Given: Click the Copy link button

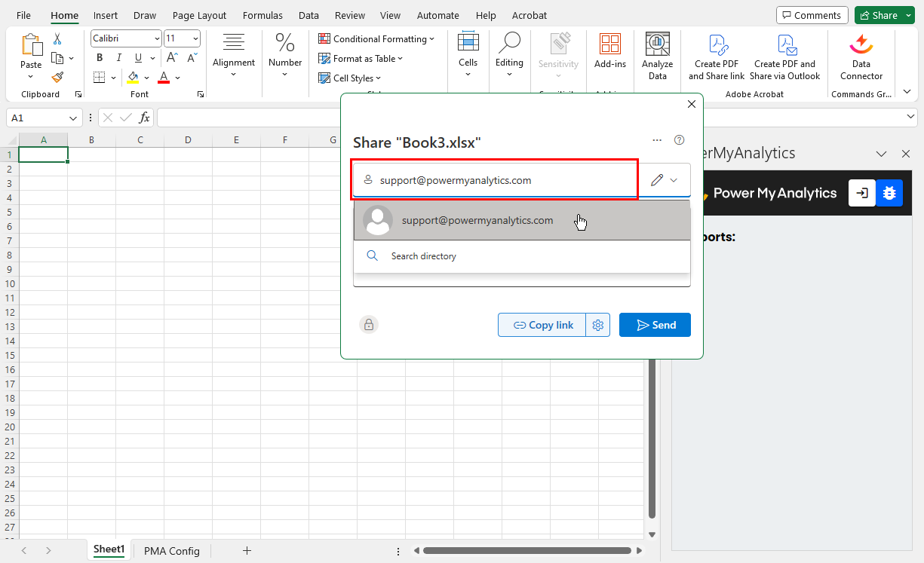Looking at the screenshot, I should tap(542, 325).
